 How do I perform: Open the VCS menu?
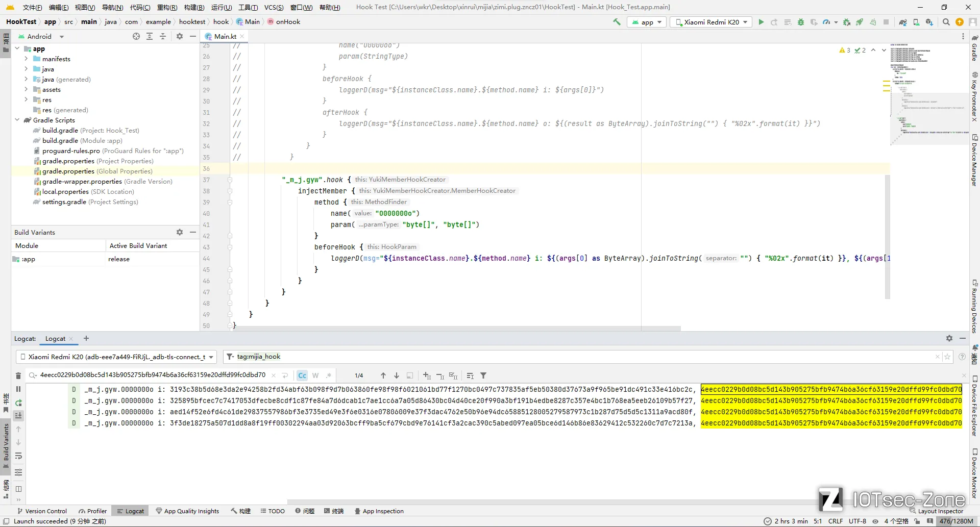pyautogui.click(x=274, y=7)
